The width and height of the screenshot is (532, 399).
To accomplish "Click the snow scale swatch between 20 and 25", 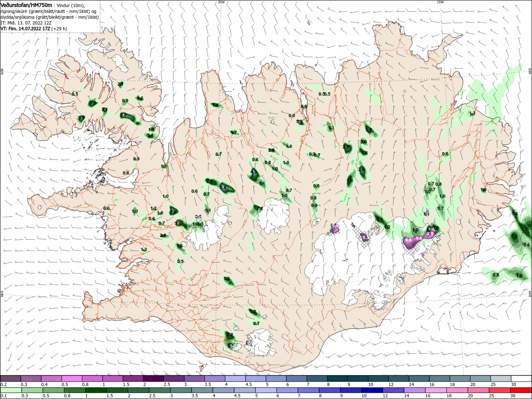I will (480, 379).
